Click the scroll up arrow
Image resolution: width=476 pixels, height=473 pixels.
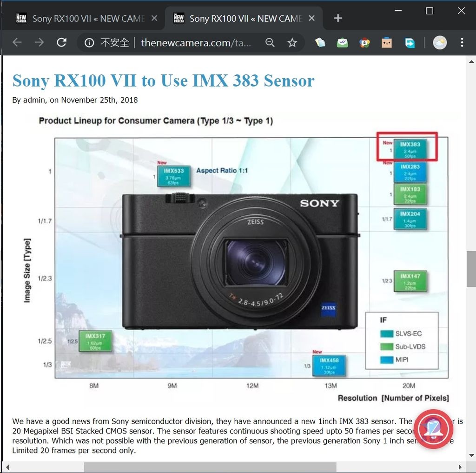[471, 62]
